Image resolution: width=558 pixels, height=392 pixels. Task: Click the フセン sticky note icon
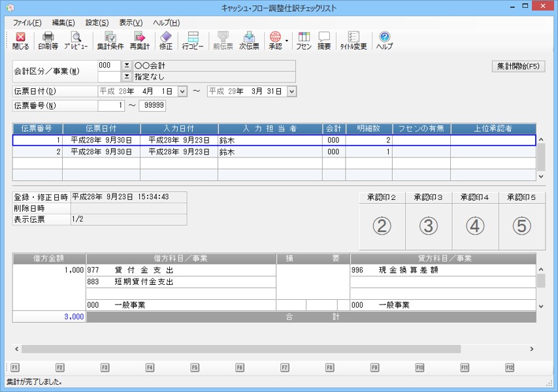tap(304, 41)
